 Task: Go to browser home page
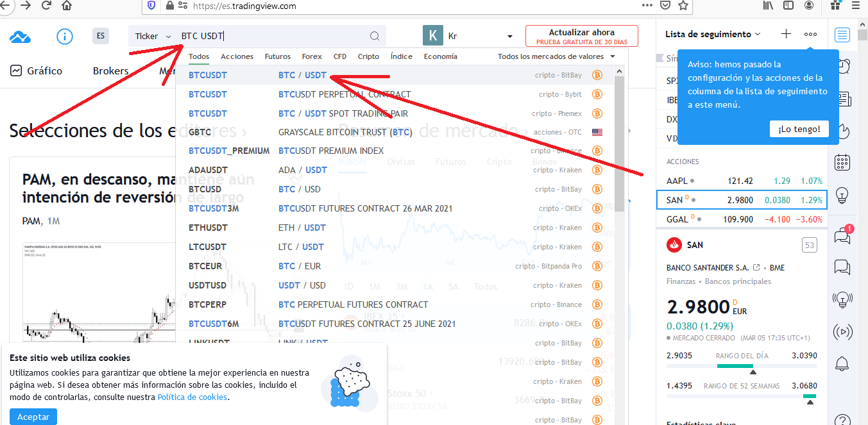pos(67,6)
